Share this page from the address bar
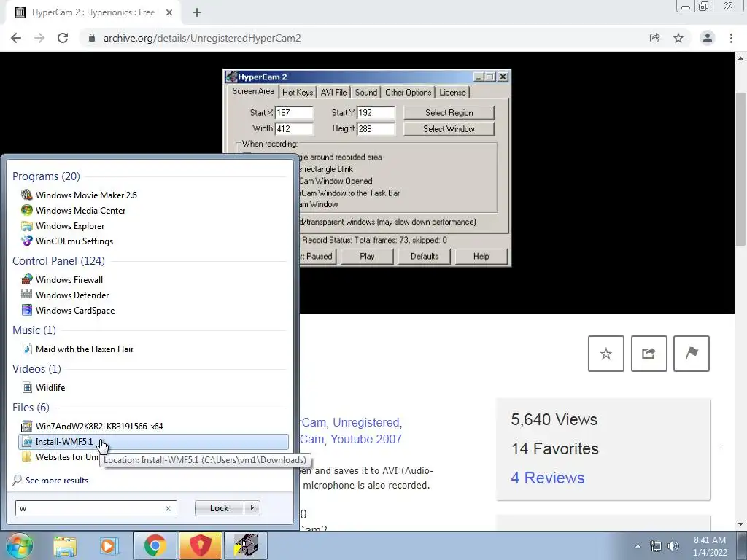Image resolution: width=747 pixels, height=560 pixels. point(654,38)
